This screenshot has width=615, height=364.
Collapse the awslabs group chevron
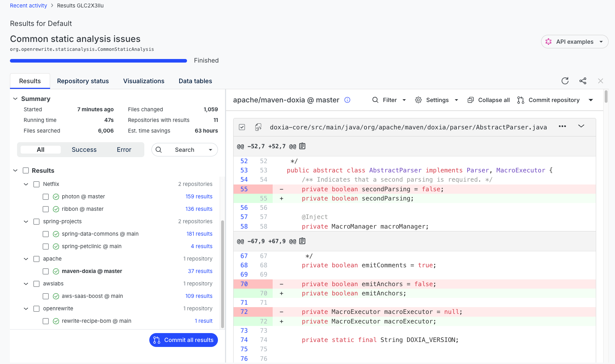(x=26, y=284)
